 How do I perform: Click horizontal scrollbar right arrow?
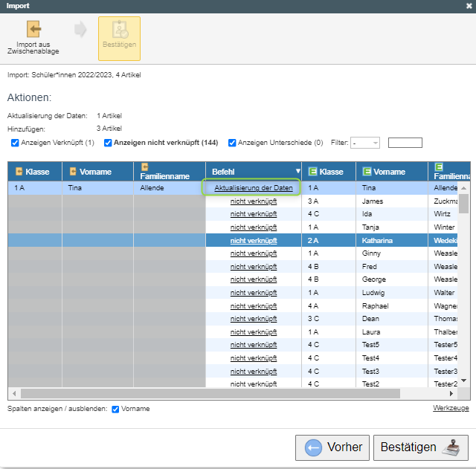pyautogui.click(x=451, y=394)
